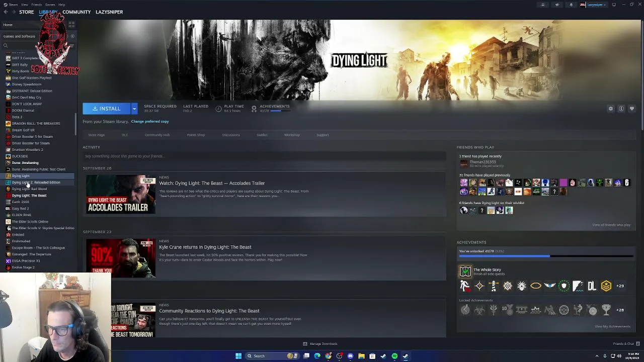Open the Help menu
This screenshot has height=362, width=644.
pyautogui.click(x=61, y=5)
